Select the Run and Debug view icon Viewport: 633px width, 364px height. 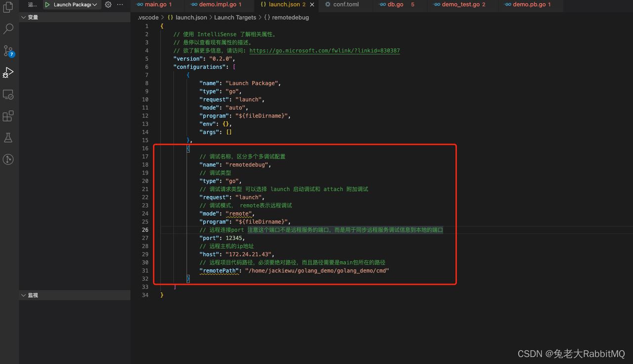[x=8, y=72]
